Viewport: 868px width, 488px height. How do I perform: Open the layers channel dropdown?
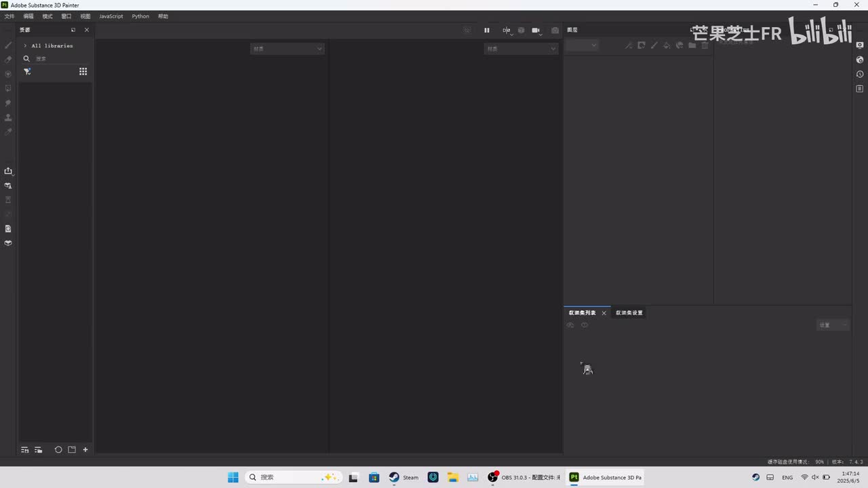click(x=583, y=45)
